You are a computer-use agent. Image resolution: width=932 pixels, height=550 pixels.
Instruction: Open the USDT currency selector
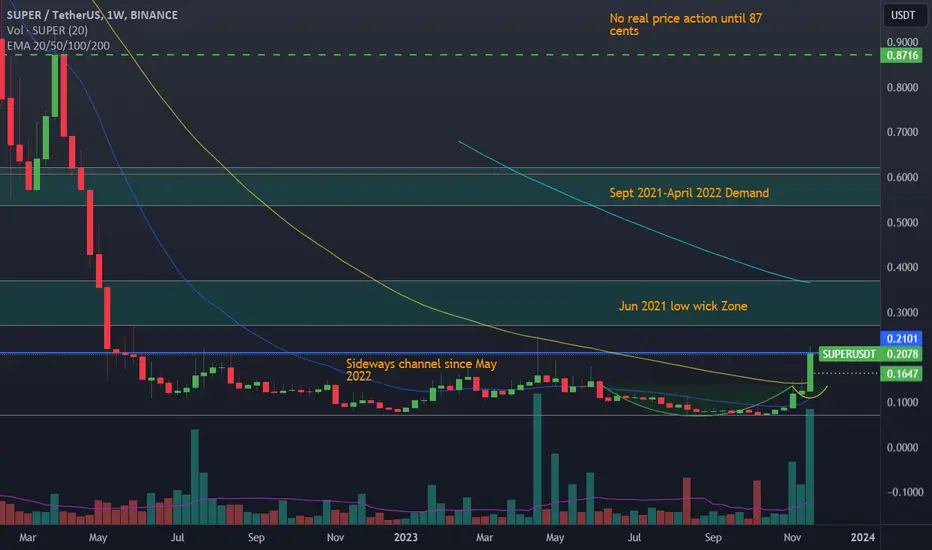903,15
